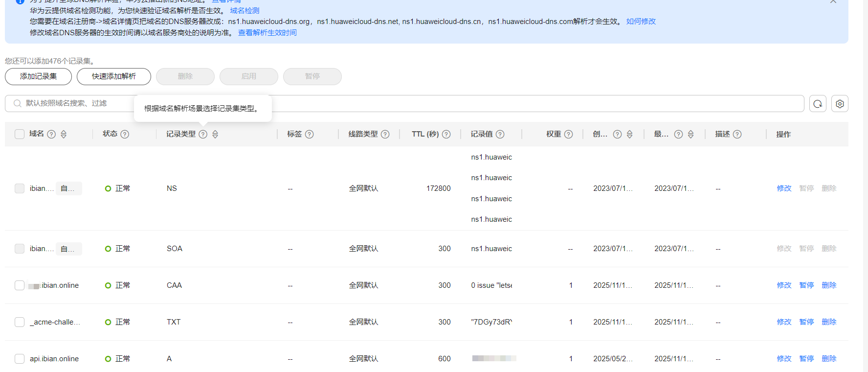Click 暂停 for the CAA record
Screen dimensions: 868x372
[x=806, y=285]
